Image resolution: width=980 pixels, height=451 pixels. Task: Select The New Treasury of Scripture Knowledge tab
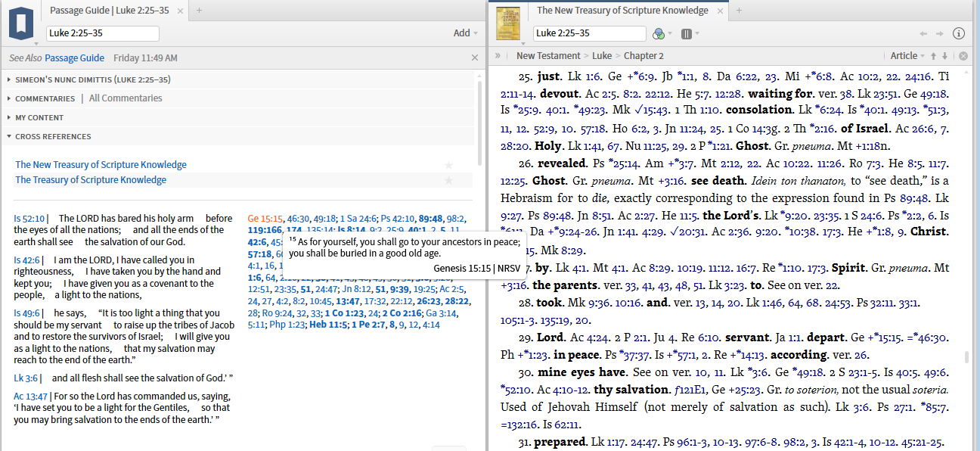[x=622, y=11]
